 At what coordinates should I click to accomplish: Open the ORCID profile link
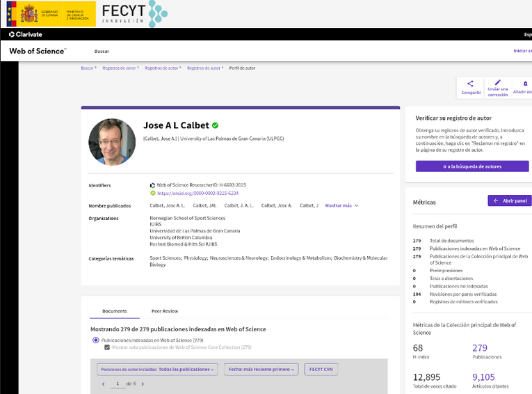(198, 194)
